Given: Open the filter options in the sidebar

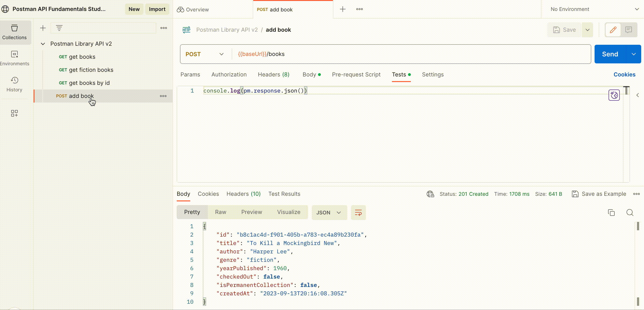Looking at the screenshot, I should pyautogui.click(x=59, y=28).
